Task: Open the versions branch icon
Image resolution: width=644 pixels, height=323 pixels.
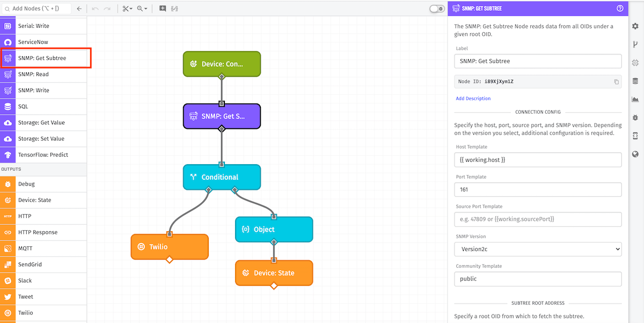Action: pos(635,45)
